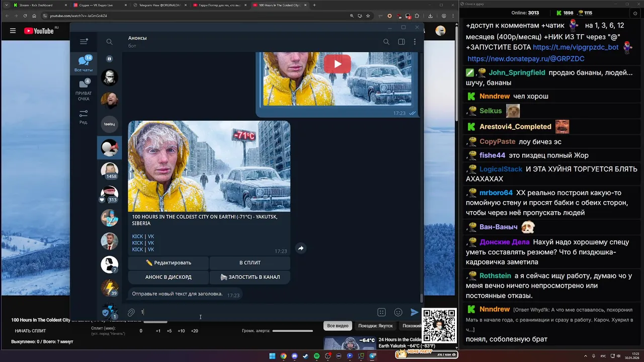
Task: Open bot commands keyboard icon
Action: click(x=381, y=312)
